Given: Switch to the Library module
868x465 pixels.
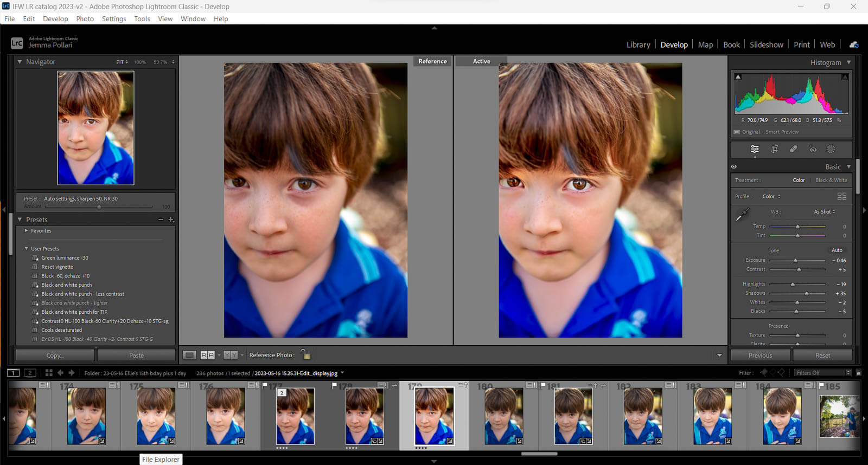Looking at the screenshot, I should pos(638,45).
